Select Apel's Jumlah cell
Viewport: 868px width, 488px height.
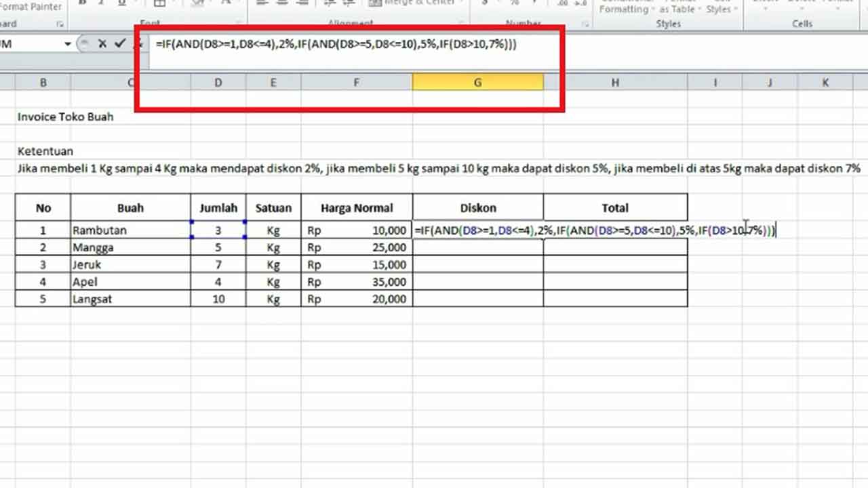[x=218, y=282]
